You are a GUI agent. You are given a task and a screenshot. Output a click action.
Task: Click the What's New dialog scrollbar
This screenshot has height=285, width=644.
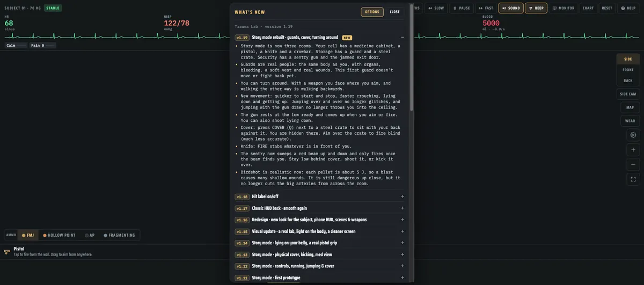(412, 59)
